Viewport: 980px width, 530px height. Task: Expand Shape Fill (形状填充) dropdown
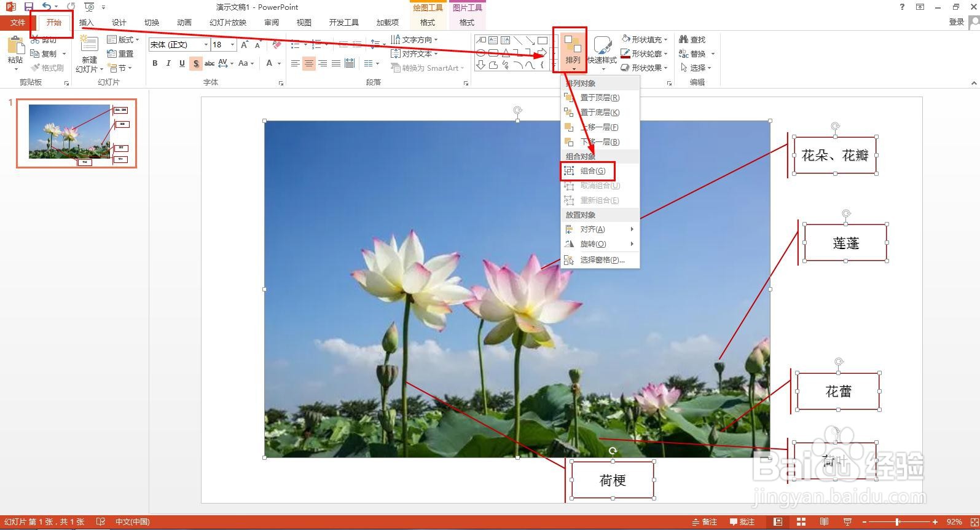tap(644, 39)
